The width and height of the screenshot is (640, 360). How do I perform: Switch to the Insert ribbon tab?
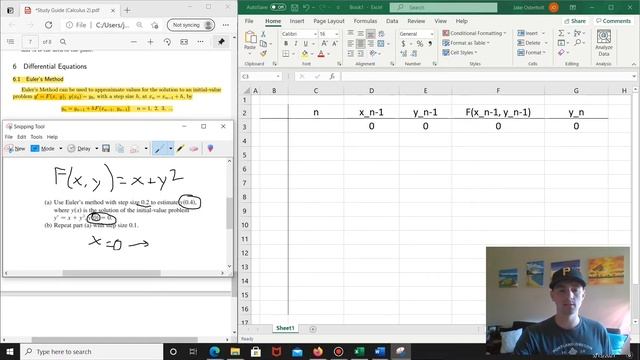point(297,21)
